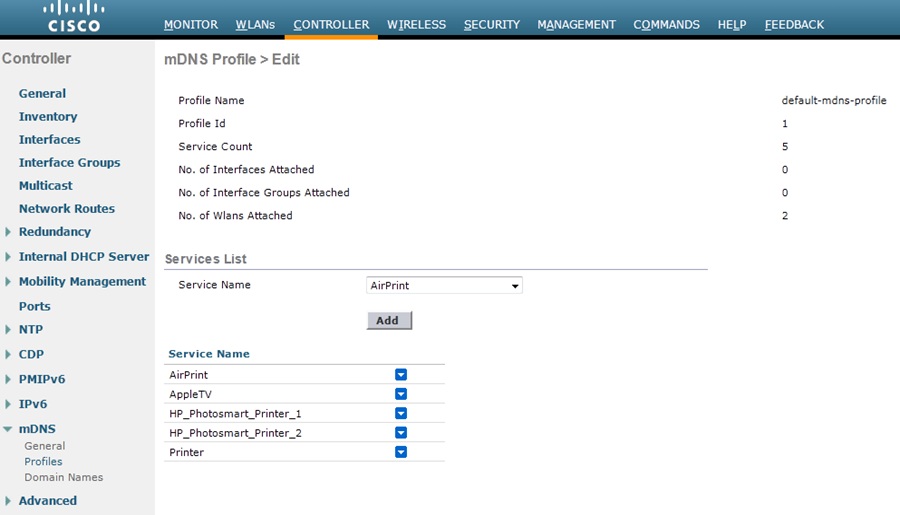Open the WLANs menu

255,25
